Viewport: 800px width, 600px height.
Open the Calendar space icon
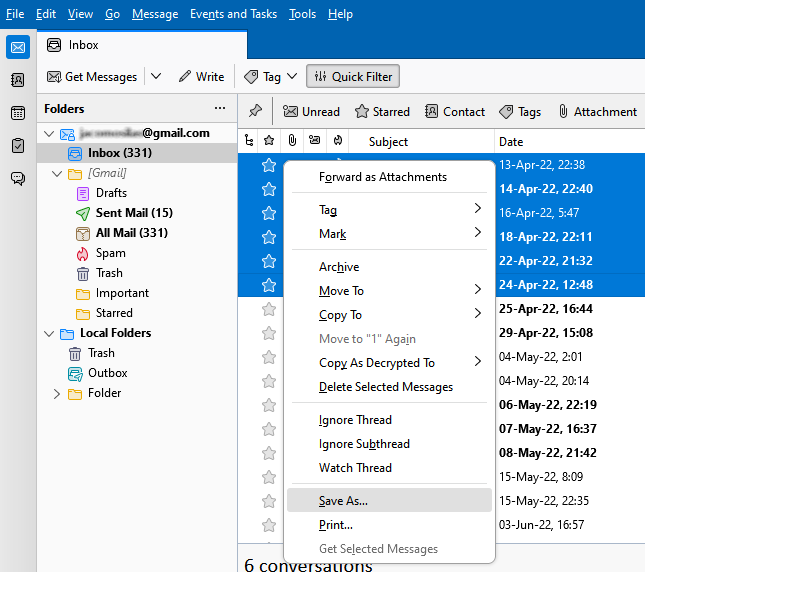tap(18, 113)
